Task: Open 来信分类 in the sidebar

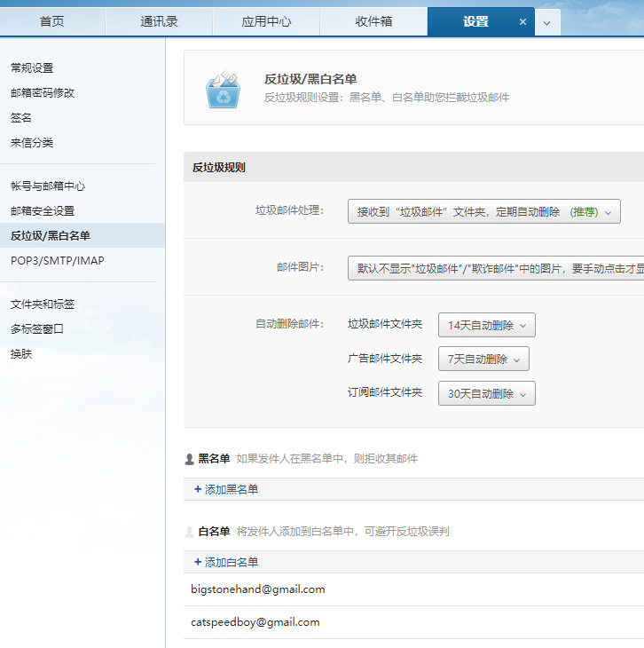Action: click(32, 143)
